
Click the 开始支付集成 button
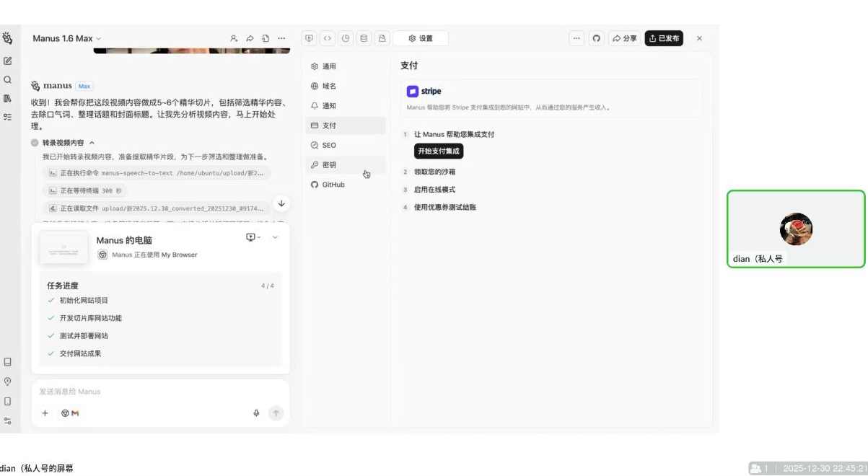(438, 151)
